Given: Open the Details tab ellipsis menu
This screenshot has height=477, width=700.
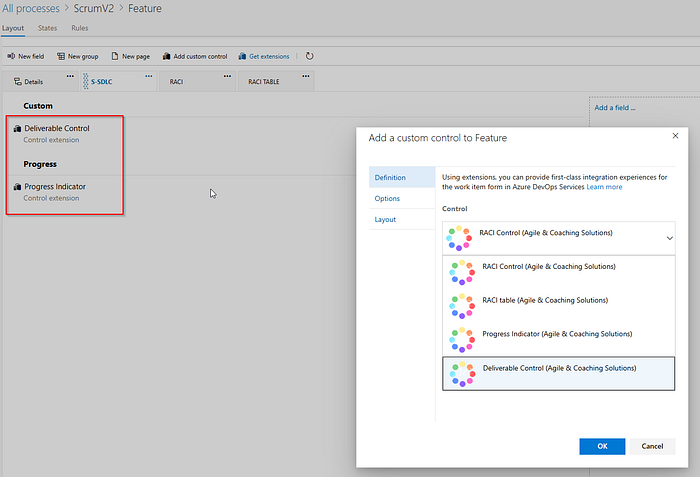Looking at the screenshot, I should pyautogui.click(x=70, y=76).
